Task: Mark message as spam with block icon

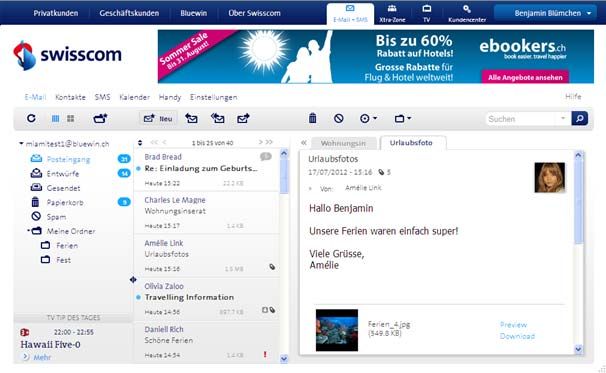Action: click(339, 118)
